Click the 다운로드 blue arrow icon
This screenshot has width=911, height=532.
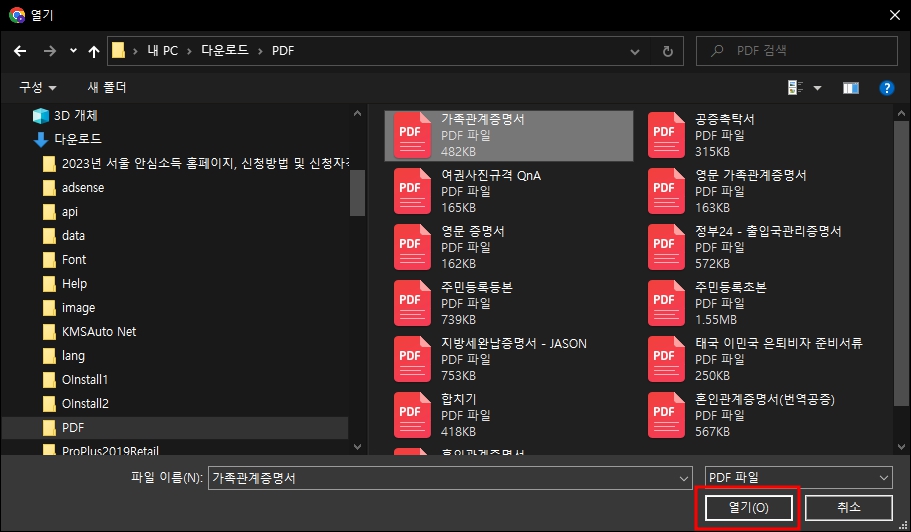coord(41,139)
